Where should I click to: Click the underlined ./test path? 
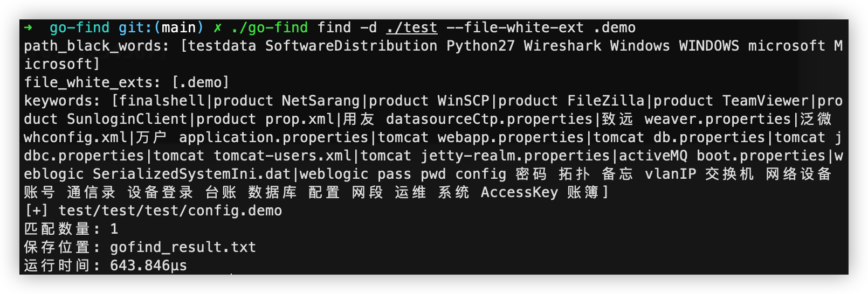(411, 27)
